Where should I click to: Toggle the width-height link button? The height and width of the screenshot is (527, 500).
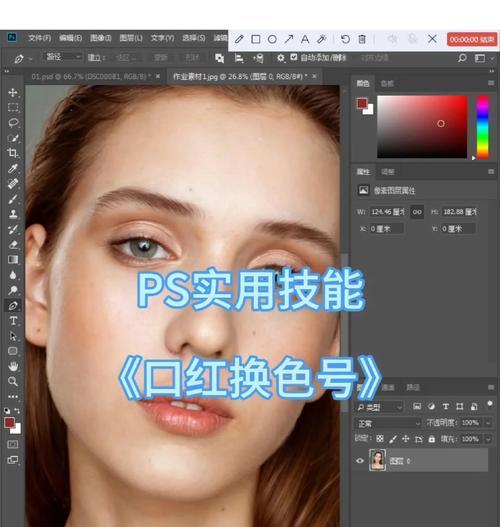[417, 212]
